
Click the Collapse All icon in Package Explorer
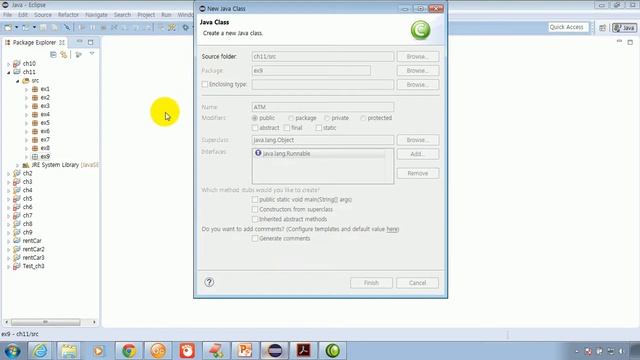pos(53,54)
